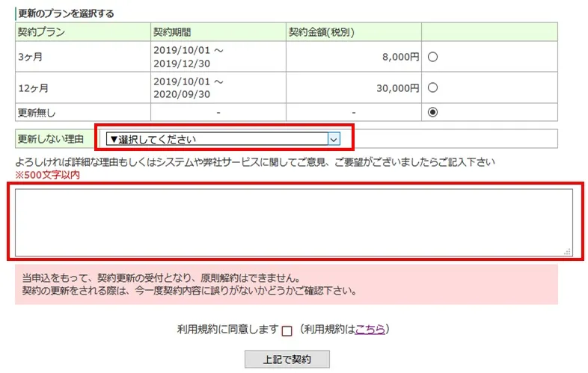The image size is (588, 373).
Task: Click the 更新無し row label
Action: tap(36, 112)
